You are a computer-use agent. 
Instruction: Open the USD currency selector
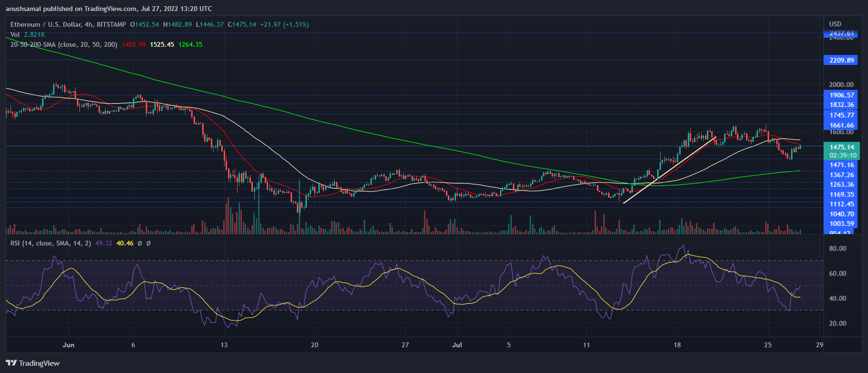coord(835,24)
